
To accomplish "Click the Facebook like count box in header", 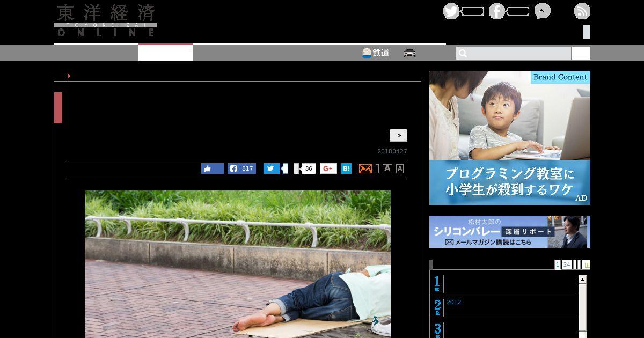I will (518, 11).
